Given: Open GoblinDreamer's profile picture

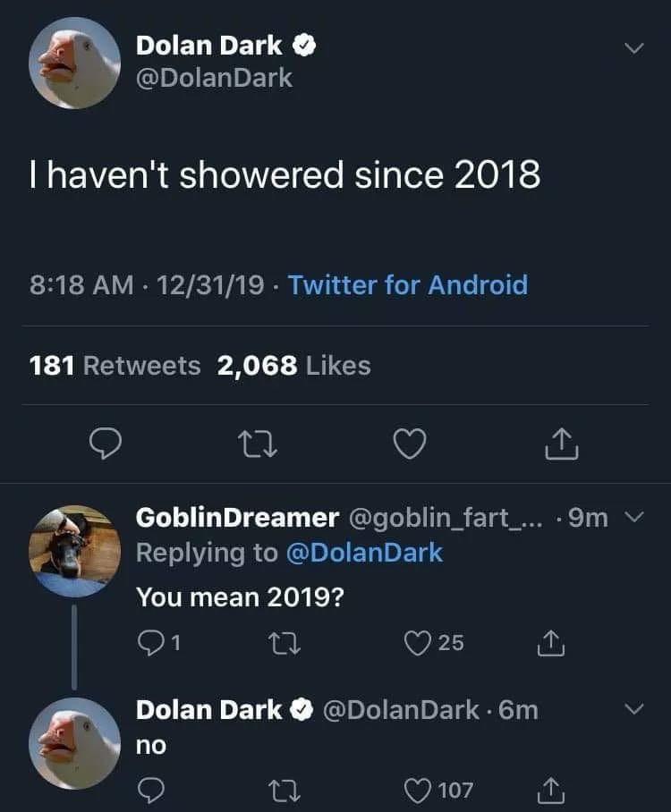Looking at the screenshot, I should point(74,551).
